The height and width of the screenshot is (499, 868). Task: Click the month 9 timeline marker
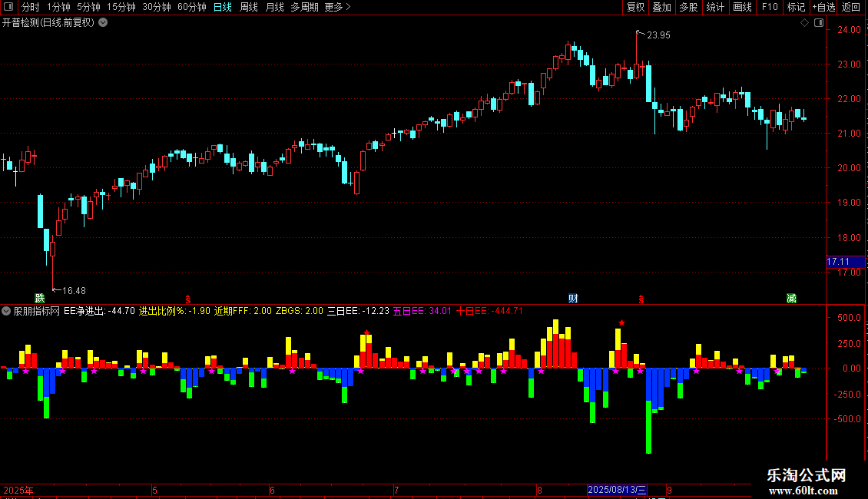click(x=669, y=490)
